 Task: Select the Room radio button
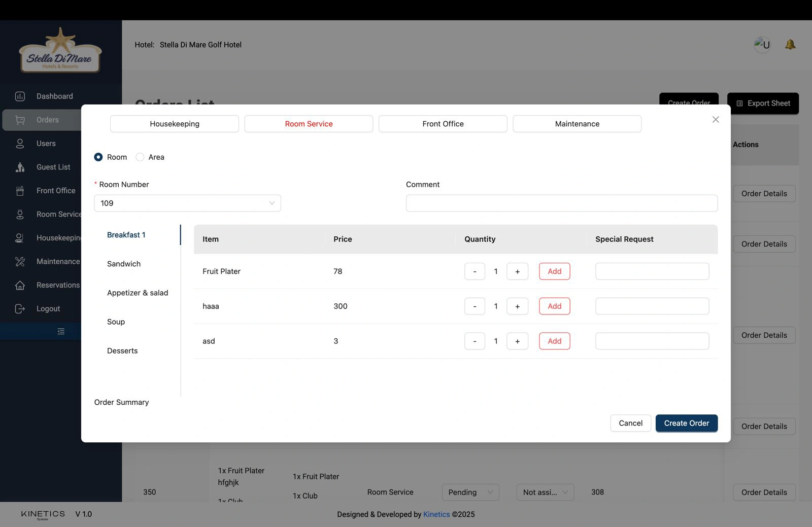pos(98,157)
